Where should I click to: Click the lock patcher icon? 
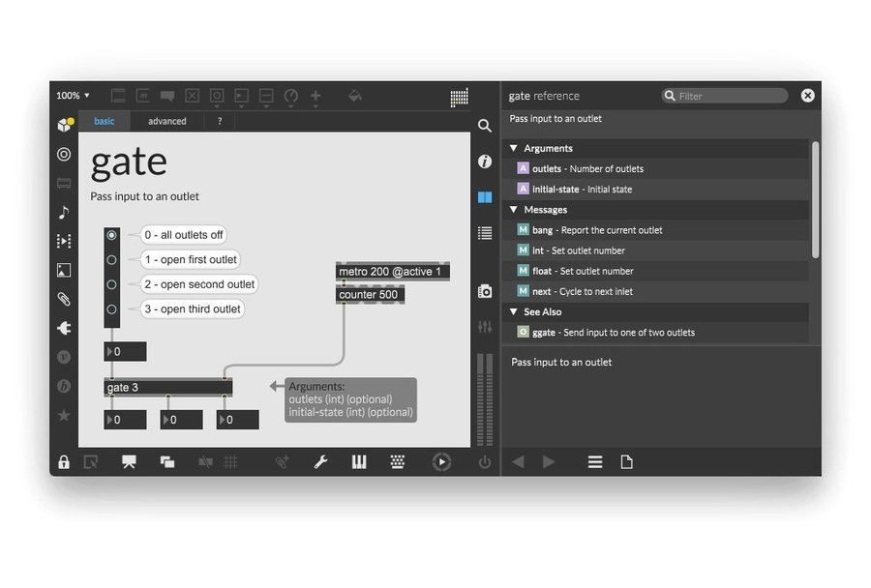tap(64, 462)
